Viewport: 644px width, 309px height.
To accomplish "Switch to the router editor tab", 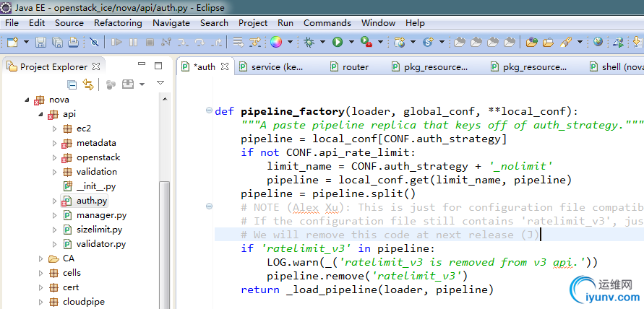I will click(x=350, y=67).
